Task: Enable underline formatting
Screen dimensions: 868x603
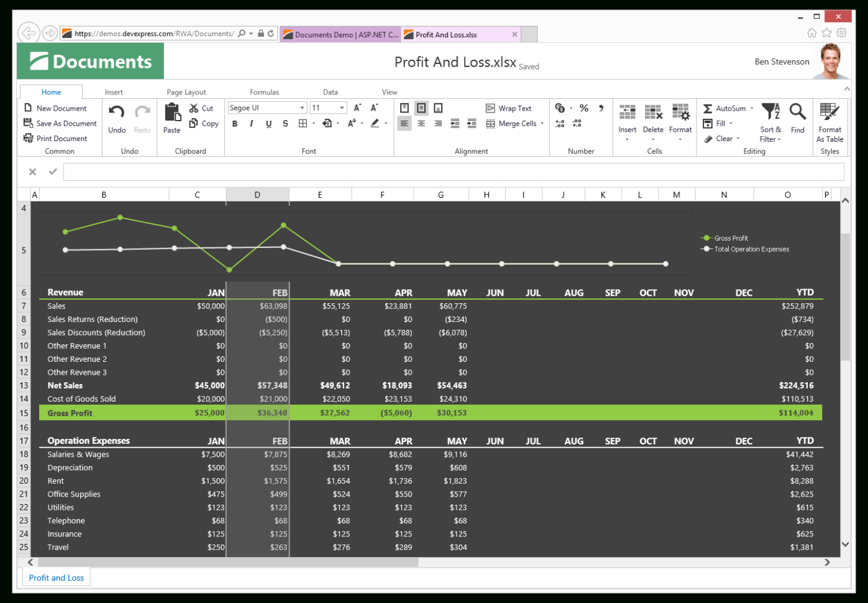Action: [268, 123]
